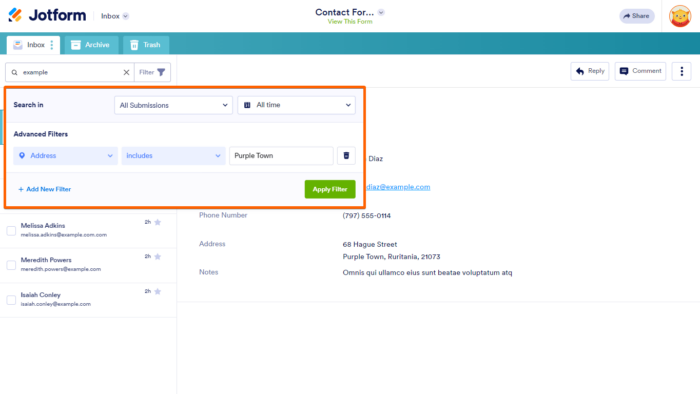
Task: Open Inbox tab three-dot options
Action: pyautogui.click(x=52, y=45)
